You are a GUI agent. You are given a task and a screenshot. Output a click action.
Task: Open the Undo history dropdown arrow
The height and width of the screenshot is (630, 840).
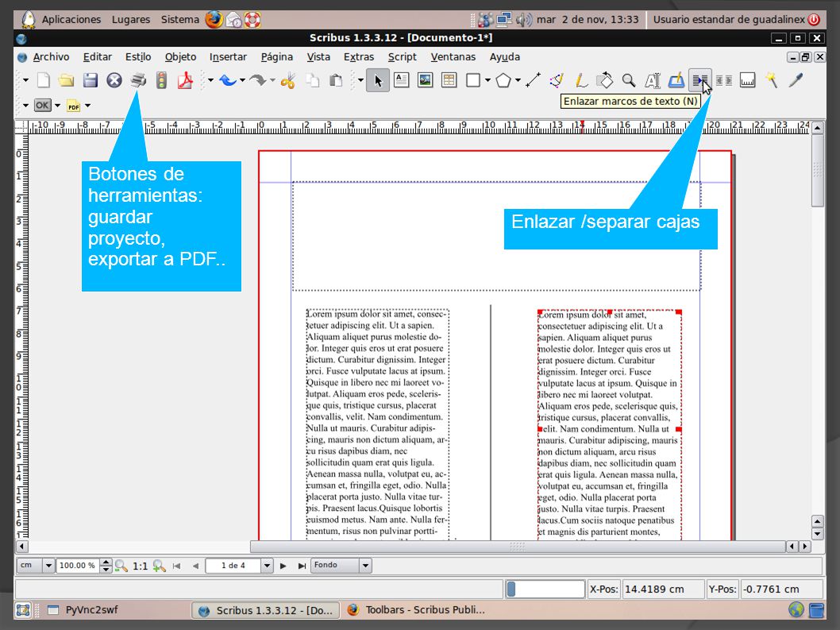point(242,81)
